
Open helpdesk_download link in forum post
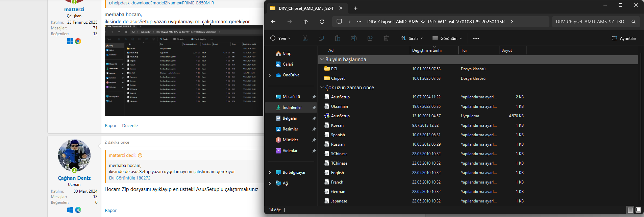(x=161, y=3)
